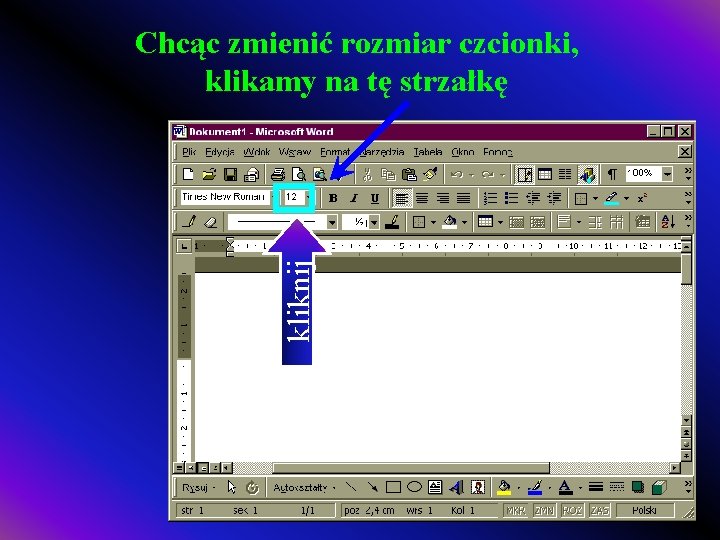The height and width of the screenshot is (540, 720).
Task: Click the Undo arrow icon
Action: pyautogui.click(x=456, y=174)
